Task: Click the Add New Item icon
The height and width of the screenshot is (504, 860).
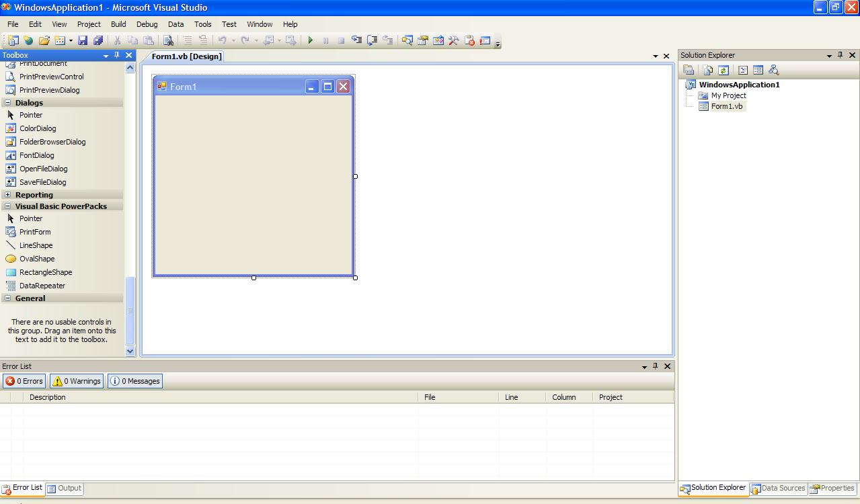Action: coord(59,40)
